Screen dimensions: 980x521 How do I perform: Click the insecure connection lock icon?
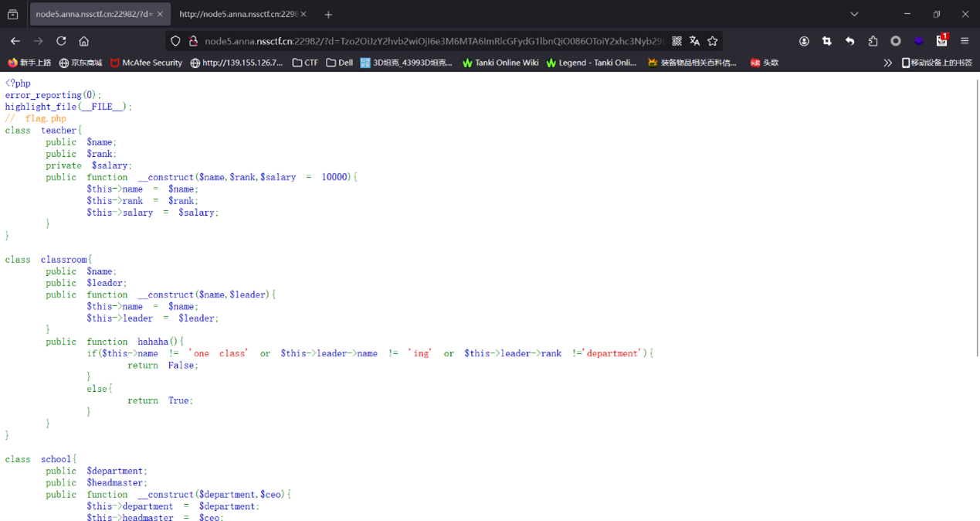193,41
